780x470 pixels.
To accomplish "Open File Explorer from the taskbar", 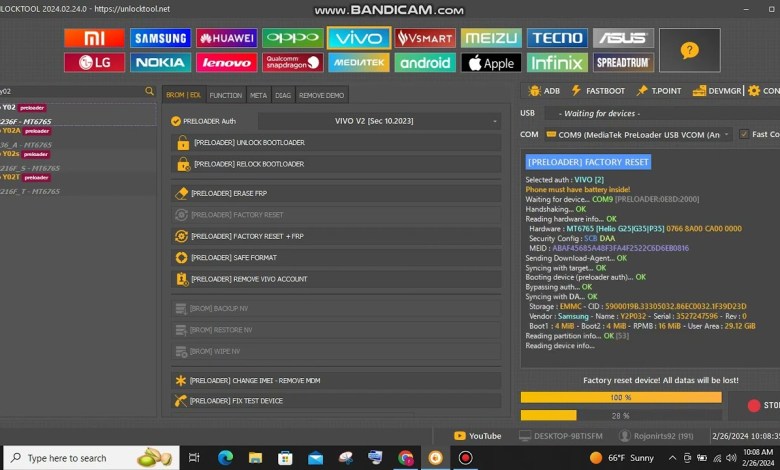I will coord(255,458).
